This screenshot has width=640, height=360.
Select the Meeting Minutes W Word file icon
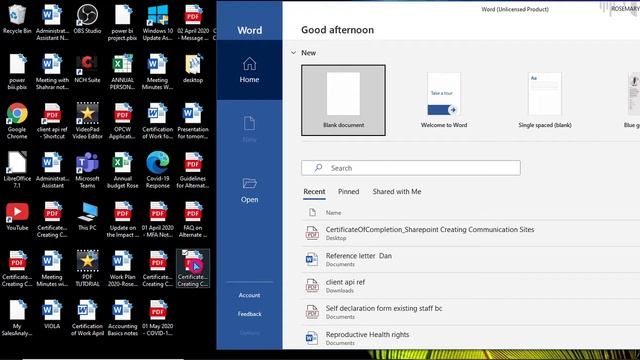pyautogui.click(x=158, y=71)
